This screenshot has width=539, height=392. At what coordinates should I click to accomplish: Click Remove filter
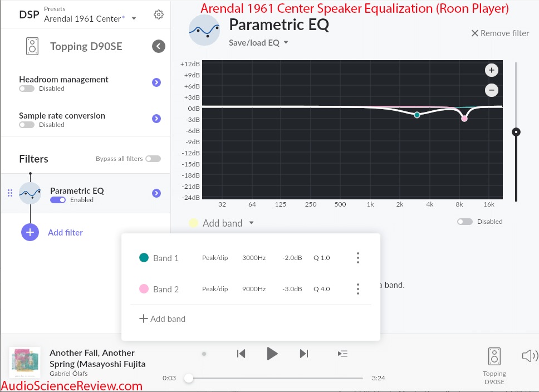pos(500,33)
